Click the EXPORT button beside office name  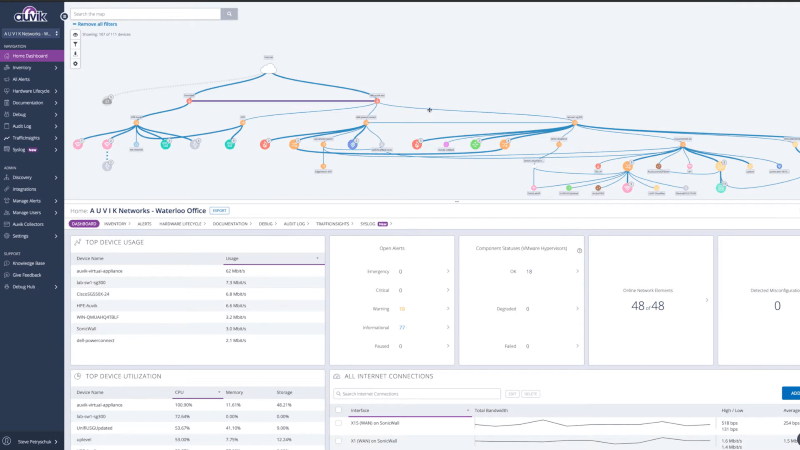(219, 211)
